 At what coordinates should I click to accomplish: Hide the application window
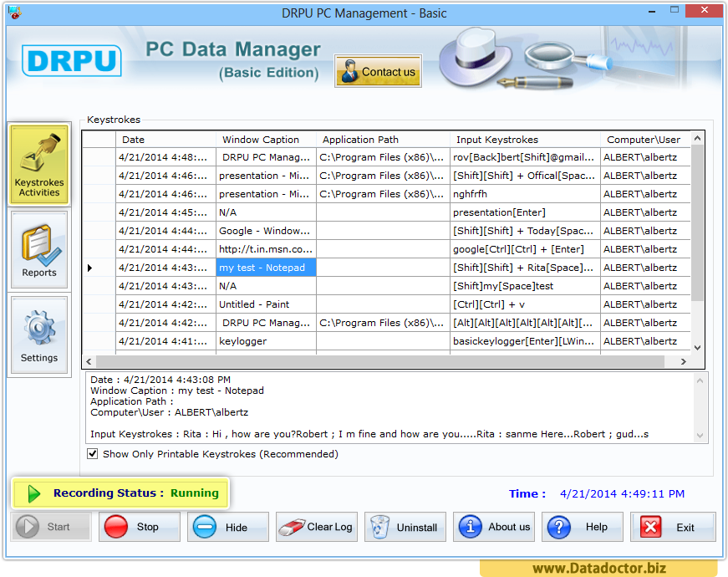pyautogui.click(x=228, y=527)
